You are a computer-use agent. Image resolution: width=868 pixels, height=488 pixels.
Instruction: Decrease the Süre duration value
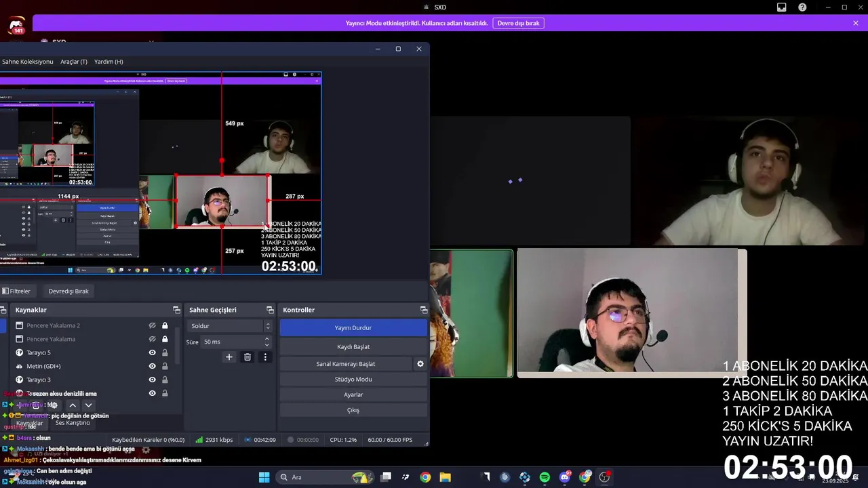pos(267,345)
